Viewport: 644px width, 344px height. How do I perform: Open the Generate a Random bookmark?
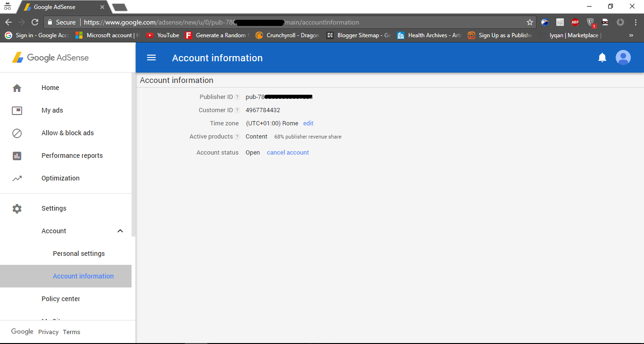pos(217,35)
